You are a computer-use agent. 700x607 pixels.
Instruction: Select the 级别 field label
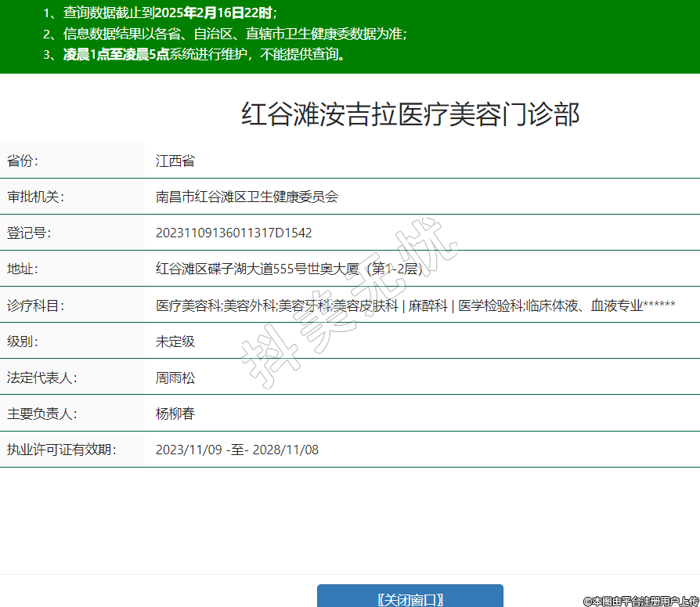tap(23, 341)
